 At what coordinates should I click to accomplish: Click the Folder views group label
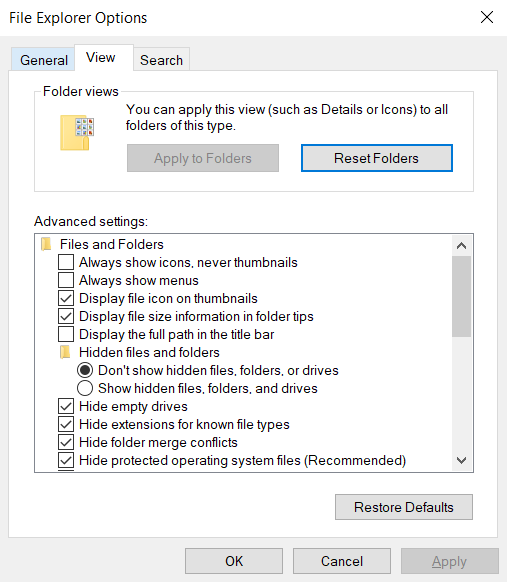coord(81,91)
